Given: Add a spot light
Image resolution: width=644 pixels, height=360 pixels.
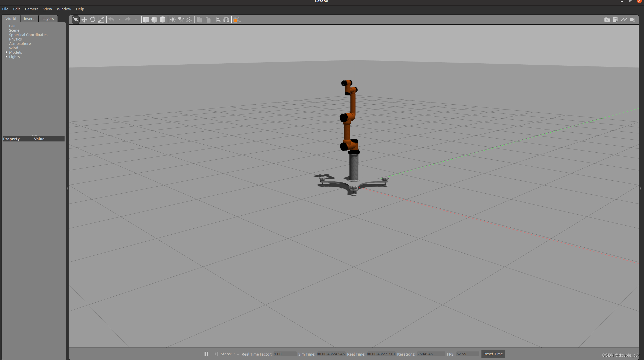Looking at the screenshot, I should tap(181, 20).
